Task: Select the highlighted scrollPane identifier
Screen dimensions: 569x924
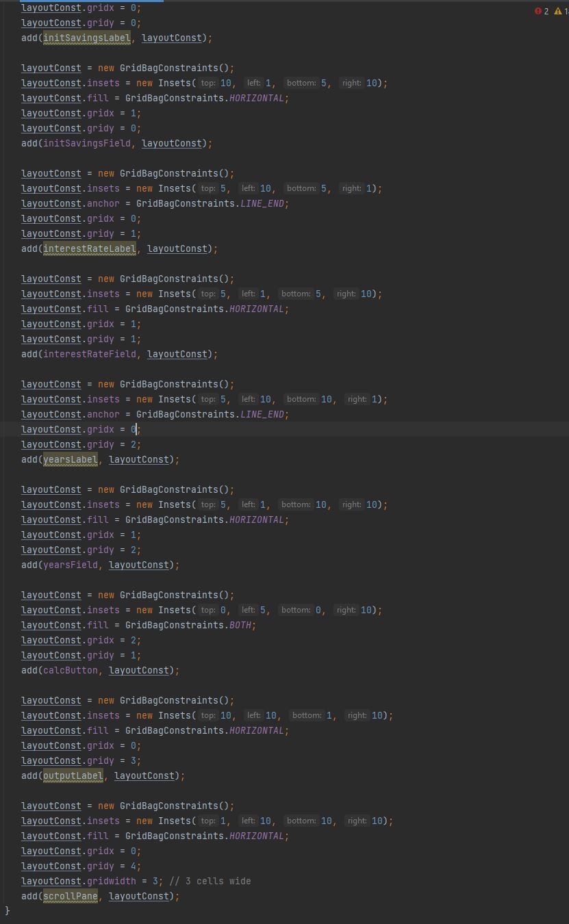Action: point(70,896)
